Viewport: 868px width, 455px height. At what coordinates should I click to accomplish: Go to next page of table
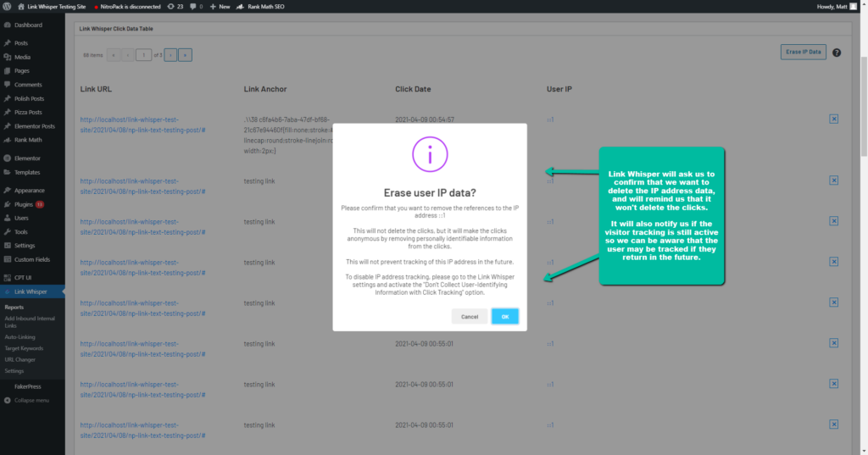tap(170, 55)
